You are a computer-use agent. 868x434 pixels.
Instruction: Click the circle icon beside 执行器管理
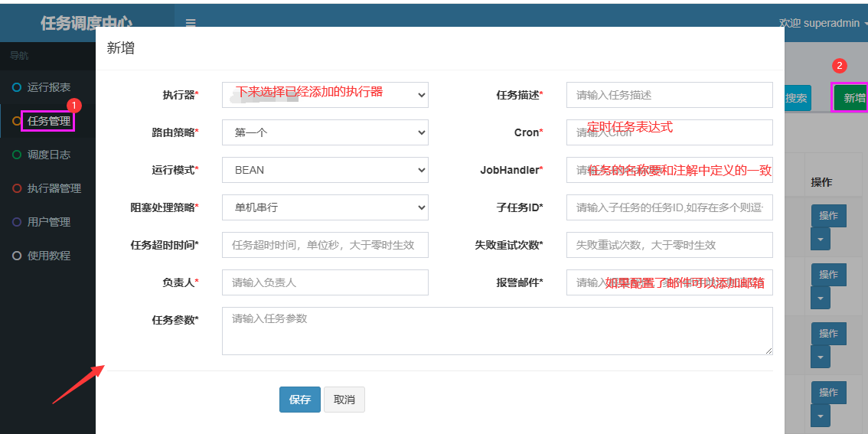(17, 188)
